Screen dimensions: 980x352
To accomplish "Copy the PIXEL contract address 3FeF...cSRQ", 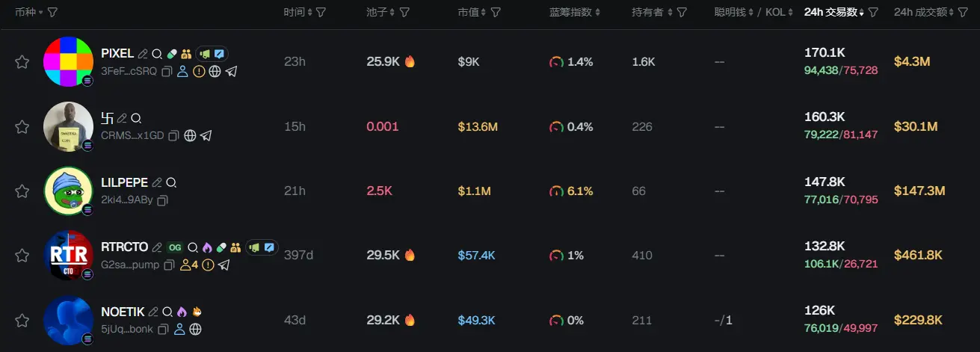I will 167,72.
